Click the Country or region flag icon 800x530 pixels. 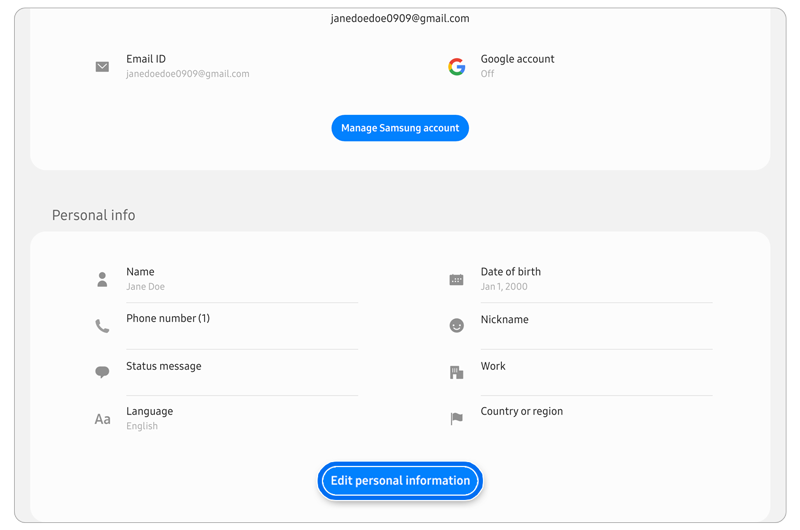click(457, 419)
